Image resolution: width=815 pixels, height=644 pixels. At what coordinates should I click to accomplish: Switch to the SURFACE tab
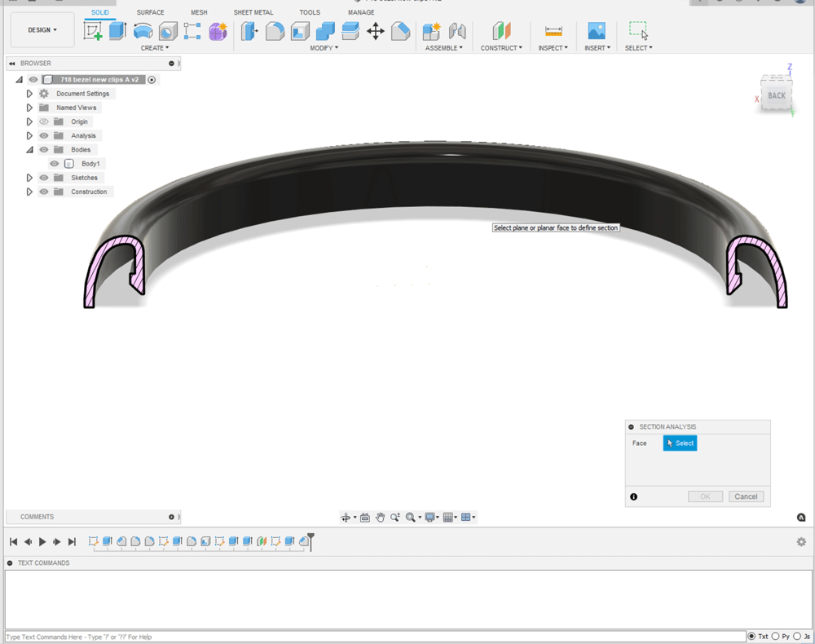pyautogui.click(x=150, y=12)
